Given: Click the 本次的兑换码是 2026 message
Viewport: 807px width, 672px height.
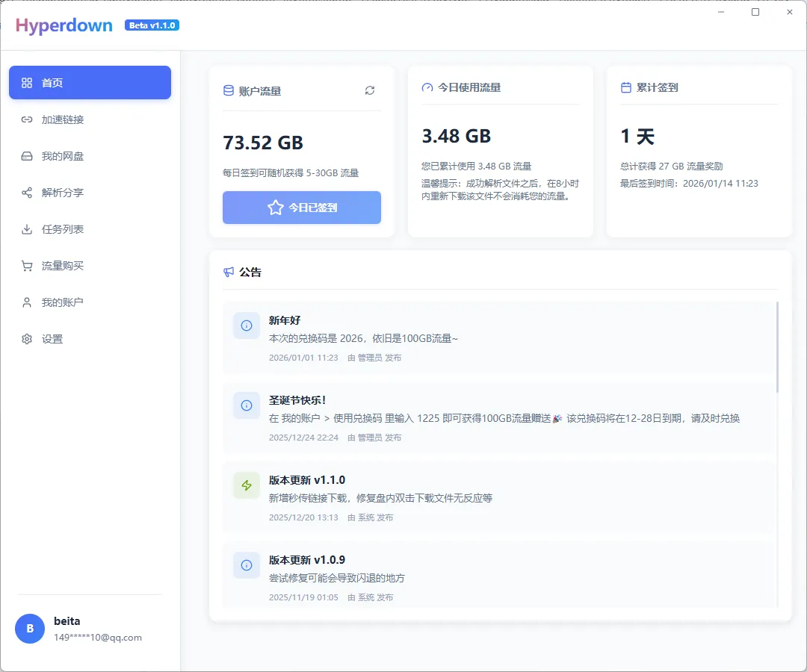Looking at the screenshot, I should 363,338.
